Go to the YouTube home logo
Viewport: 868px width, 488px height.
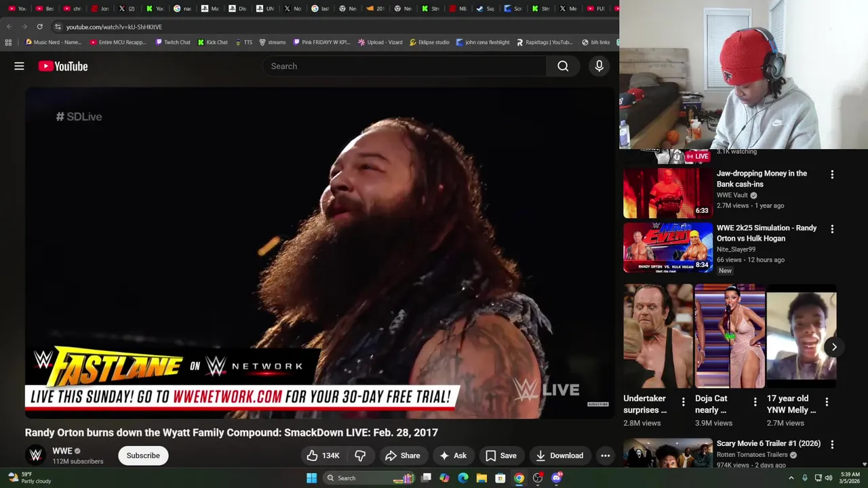tap(63, 66)
